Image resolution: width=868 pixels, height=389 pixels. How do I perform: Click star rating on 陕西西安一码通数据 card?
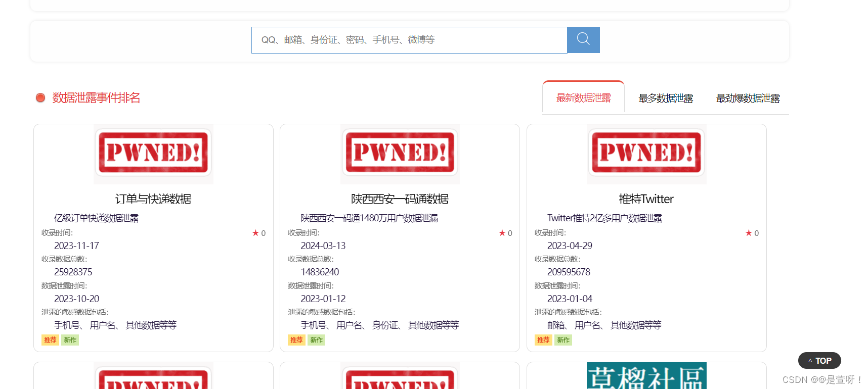pos(505,233)
